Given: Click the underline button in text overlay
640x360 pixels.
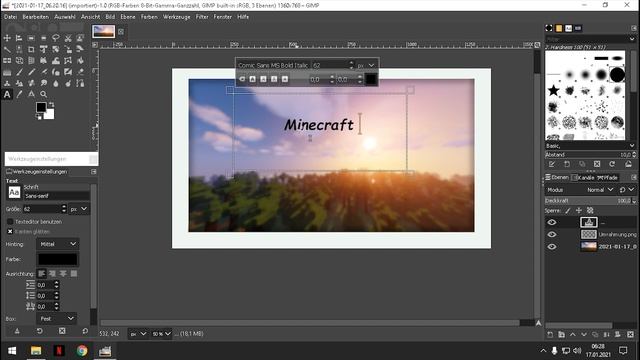Looking at the screenshot, I should pos(274,79).
